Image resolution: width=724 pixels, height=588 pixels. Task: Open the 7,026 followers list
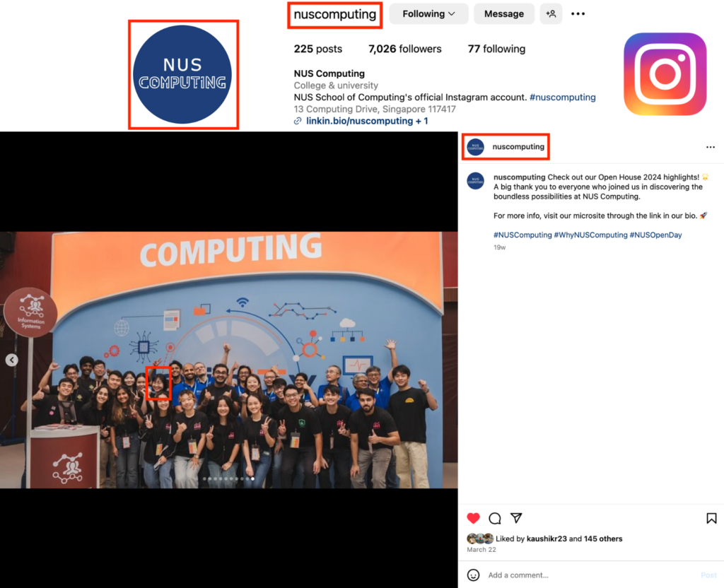click(x=404, y=49)
